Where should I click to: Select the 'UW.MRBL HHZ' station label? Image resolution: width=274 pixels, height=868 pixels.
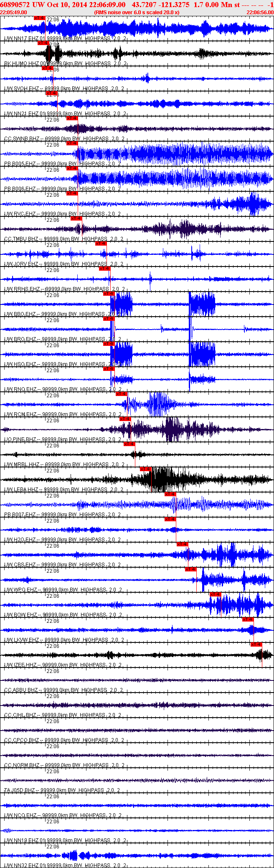click(x=22, y=464)
